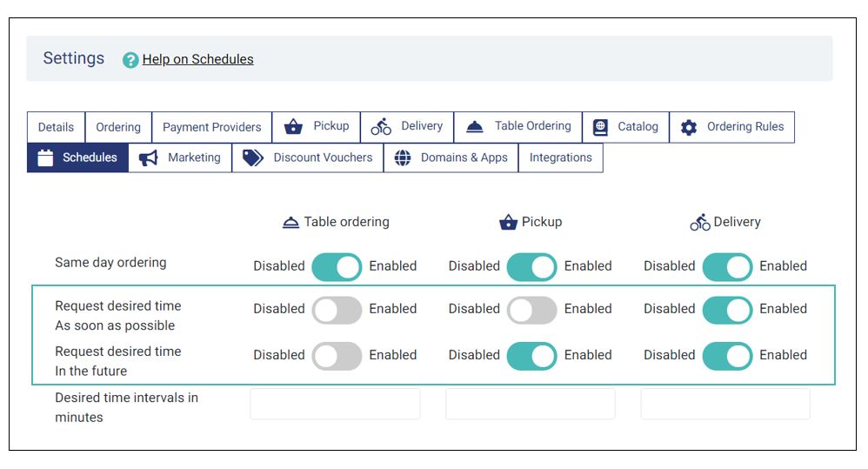Image resolution: width=868 pixels, height=469 pixels.
Task: Click the Marketing megaphone icon
Action: [149, 158]
